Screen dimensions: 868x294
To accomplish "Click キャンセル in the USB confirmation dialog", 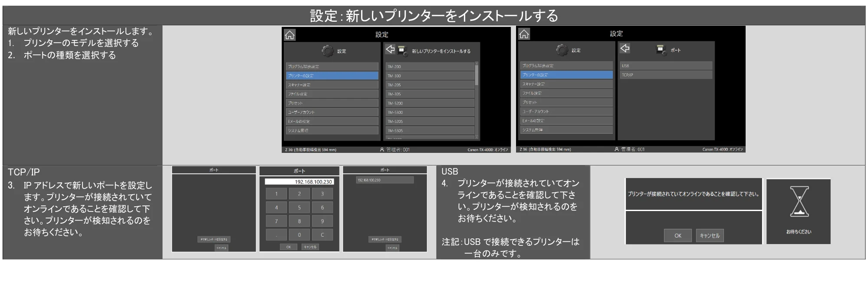I will point(710,235).
